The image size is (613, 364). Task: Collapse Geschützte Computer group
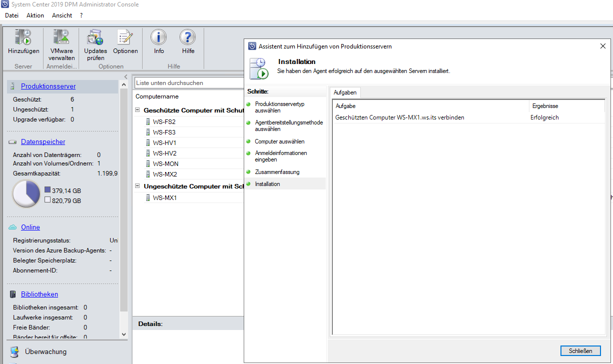(x=138, y=110)
